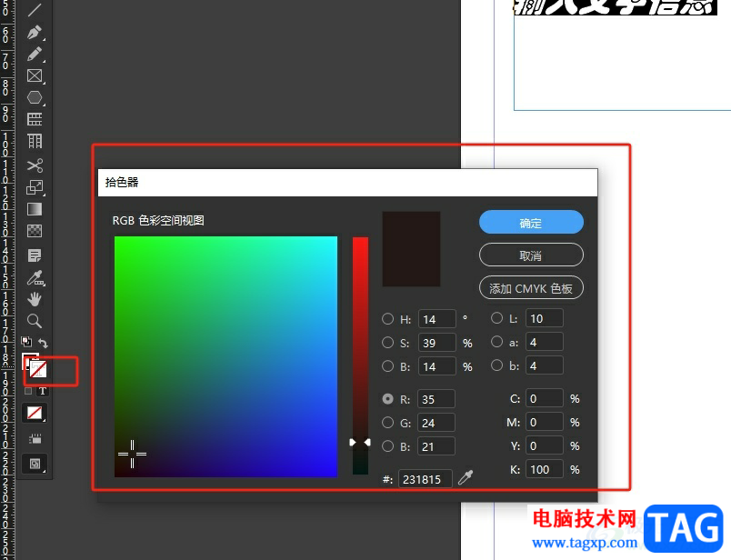Click the S value field showing 39
The height and width of the screenshot is (560, 731).
[436, 343]
